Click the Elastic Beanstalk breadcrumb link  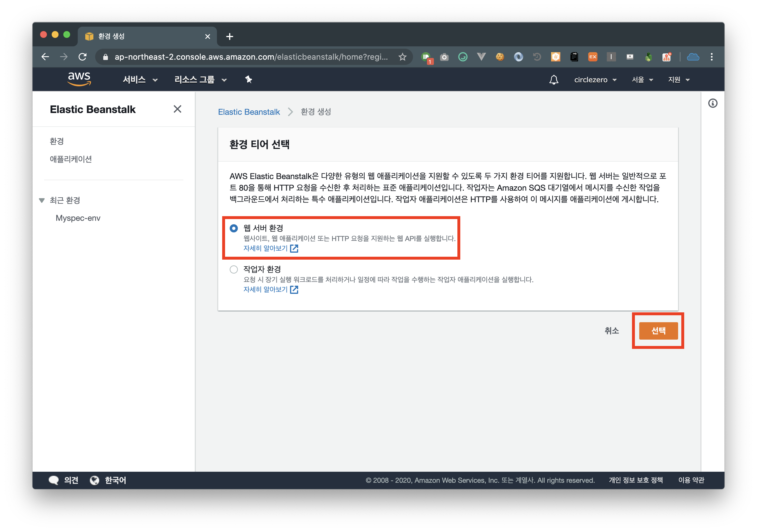(x=249, y=112)
